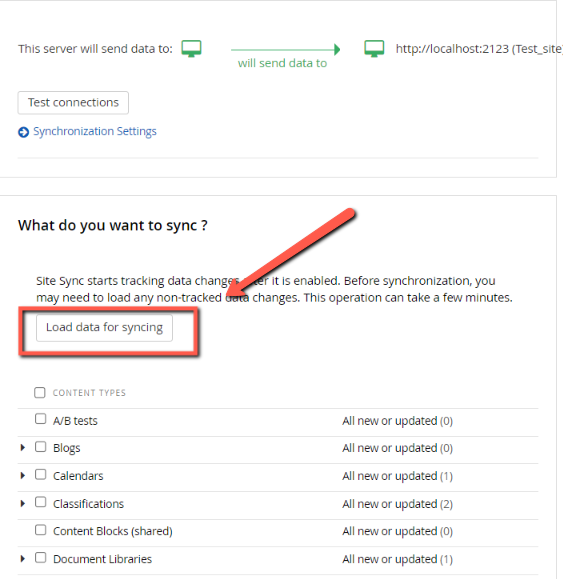The width and height of the screenshot is (563, 579).
Task: Expand the Classifications tree node
Action: [x=23, y=503]
